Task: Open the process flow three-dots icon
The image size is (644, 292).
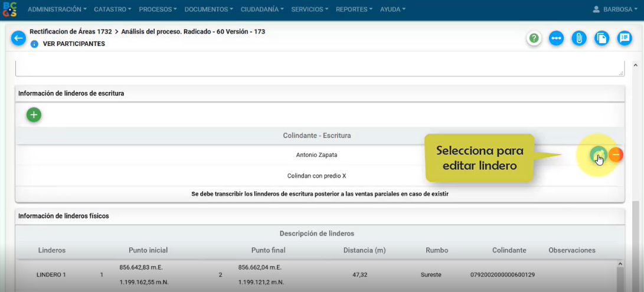Action: point(556,38)
